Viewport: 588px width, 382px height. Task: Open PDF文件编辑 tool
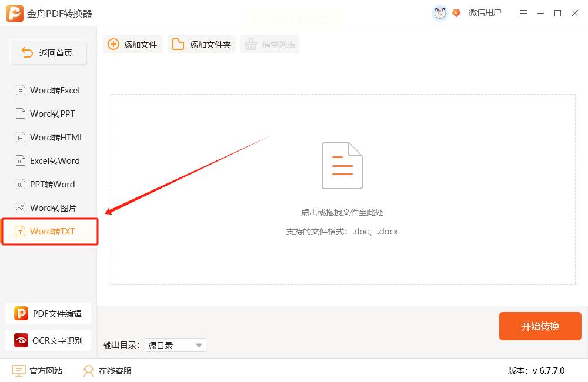(x=48, y=313)
